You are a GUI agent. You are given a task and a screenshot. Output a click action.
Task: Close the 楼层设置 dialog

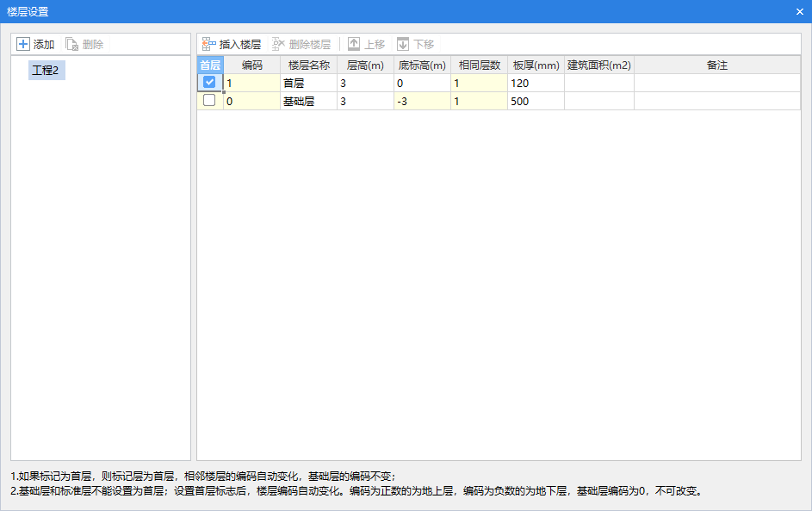point(799,11)
